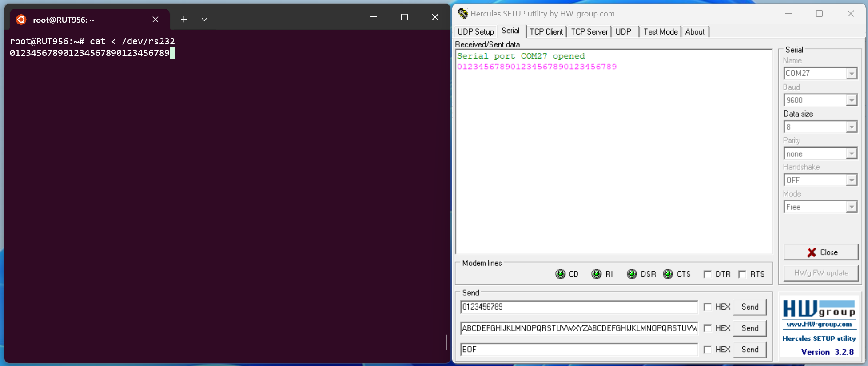The image size is (868, 366).
Task: Click the Hercules app icon in title bar
Action: 462,13
